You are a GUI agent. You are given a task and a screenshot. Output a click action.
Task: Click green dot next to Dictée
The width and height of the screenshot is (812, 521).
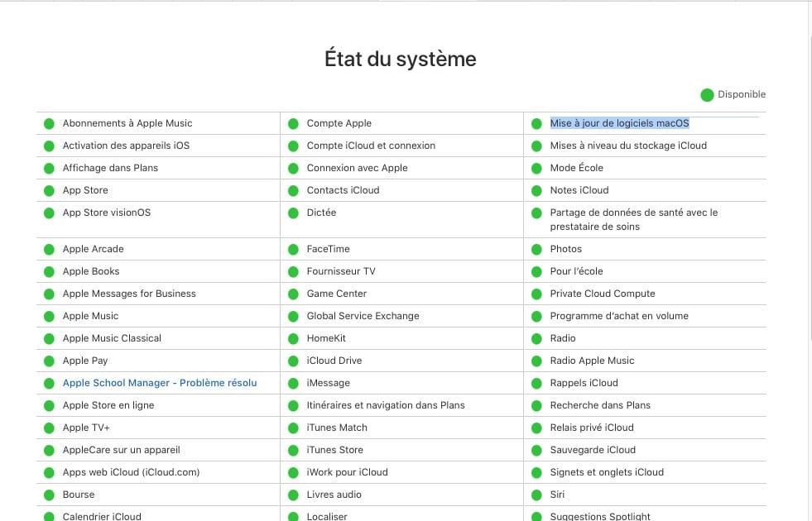point(293,213)
